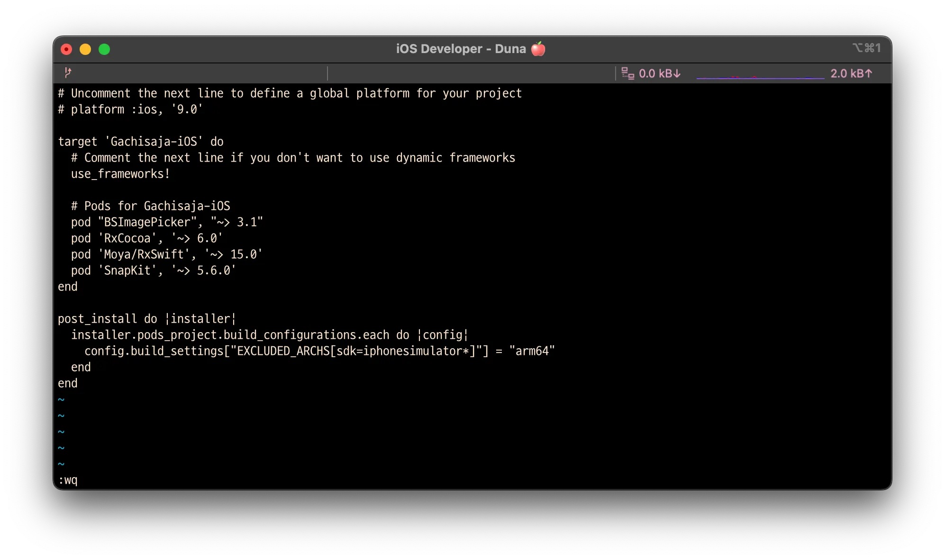Close the terminal window with red button
Image resolution: width=945 pixels, height=560 pixels.
[x=66, y=49]
